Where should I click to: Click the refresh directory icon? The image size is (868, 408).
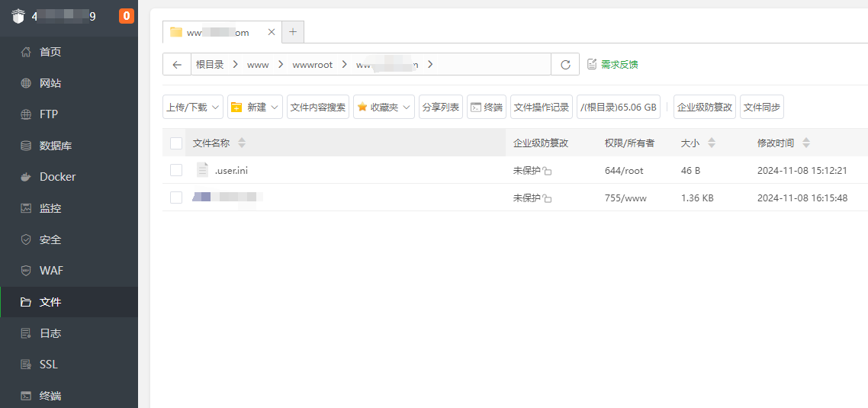(x=565, y=65)
